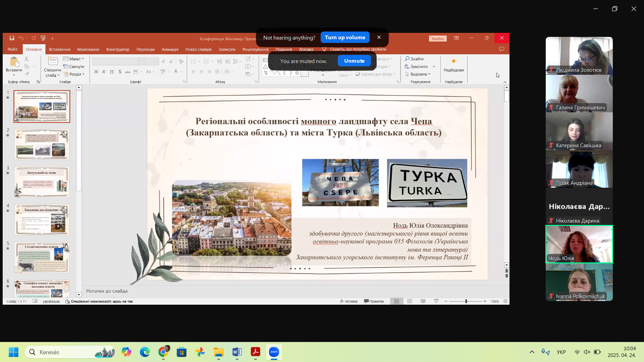Toggle normal view button in status bar

tap(396, 301)
